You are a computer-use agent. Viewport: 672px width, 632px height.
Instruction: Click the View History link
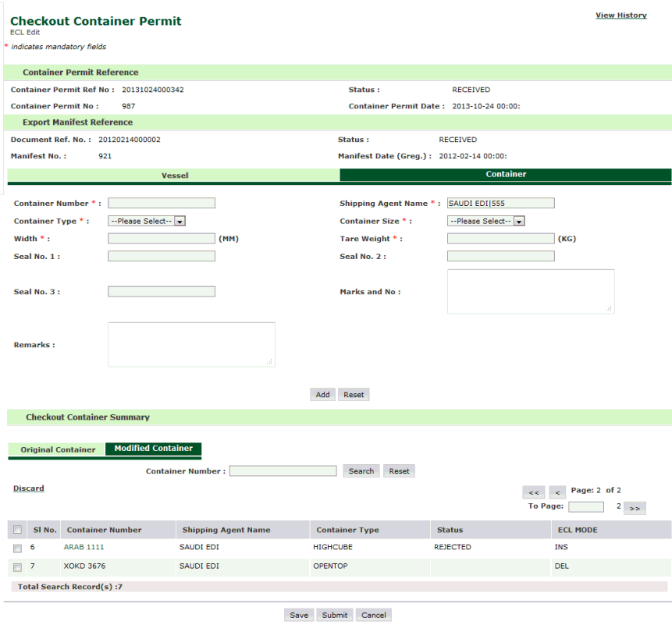(620, 16)
